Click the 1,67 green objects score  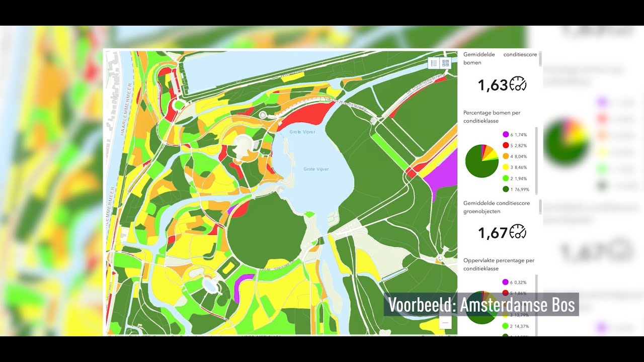[x=493, y=233]
